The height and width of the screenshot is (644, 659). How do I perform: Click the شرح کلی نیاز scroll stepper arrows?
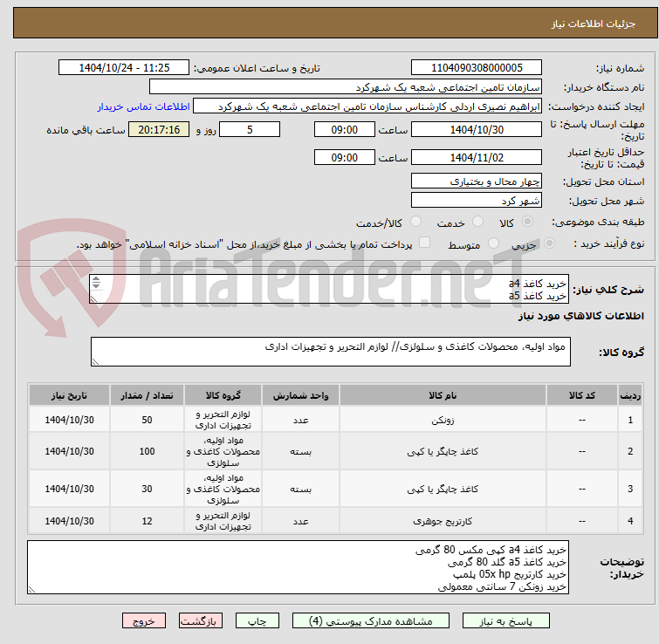click(x=96, y=283)
